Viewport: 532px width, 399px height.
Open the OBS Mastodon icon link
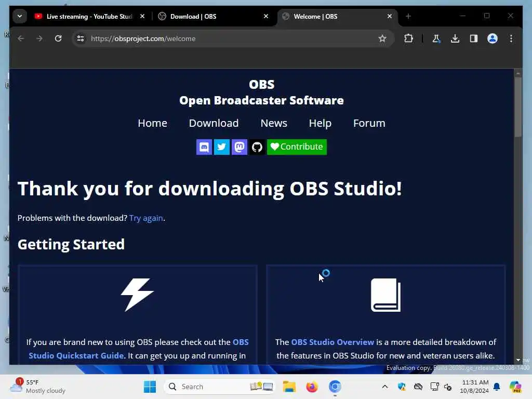[x=239, y=147]
